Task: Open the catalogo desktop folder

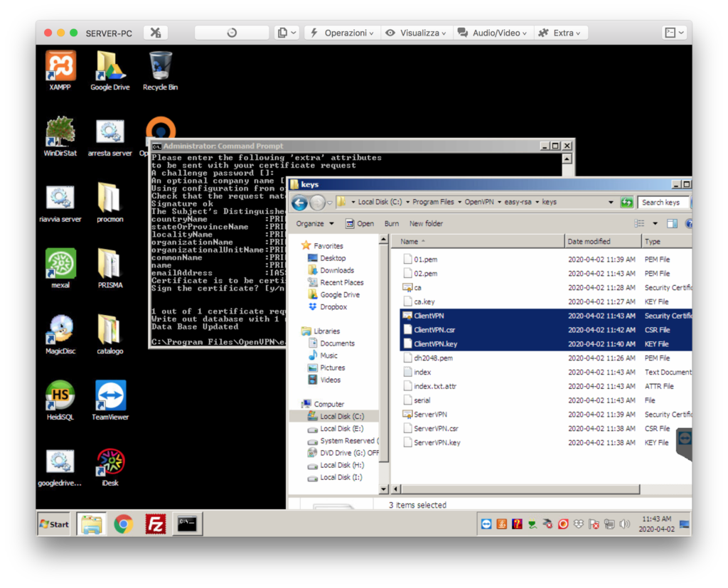Action: point(109,334)
